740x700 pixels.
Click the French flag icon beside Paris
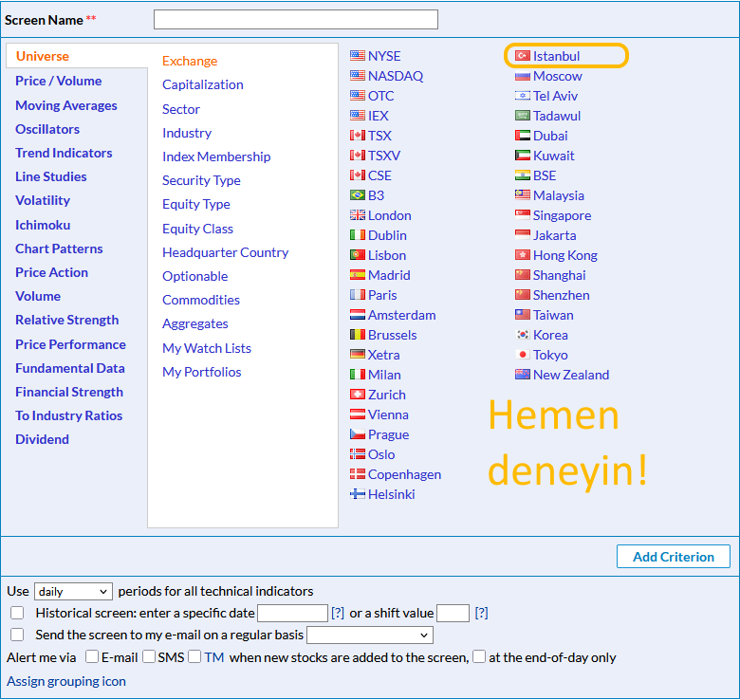[358, 295]
